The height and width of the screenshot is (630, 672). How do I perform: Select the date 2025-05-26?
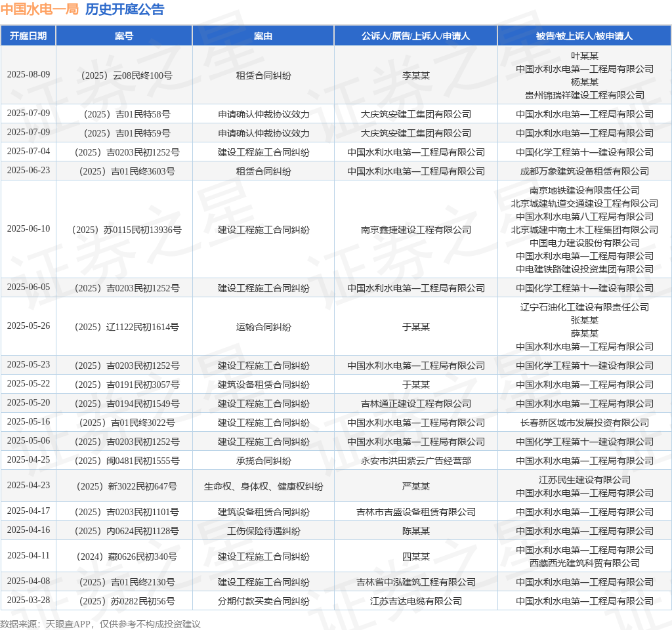click(28, 326)
